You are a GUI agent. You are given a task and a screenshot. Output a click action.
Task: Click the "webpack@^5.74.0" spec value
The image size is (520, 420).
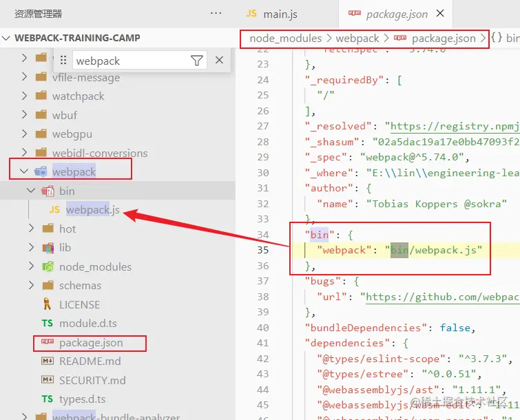[412, 157]
